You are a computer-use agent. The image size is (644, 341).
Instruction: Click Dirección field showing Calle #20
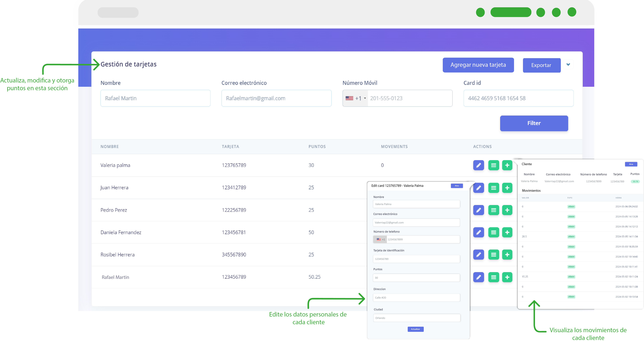point(416,298)
